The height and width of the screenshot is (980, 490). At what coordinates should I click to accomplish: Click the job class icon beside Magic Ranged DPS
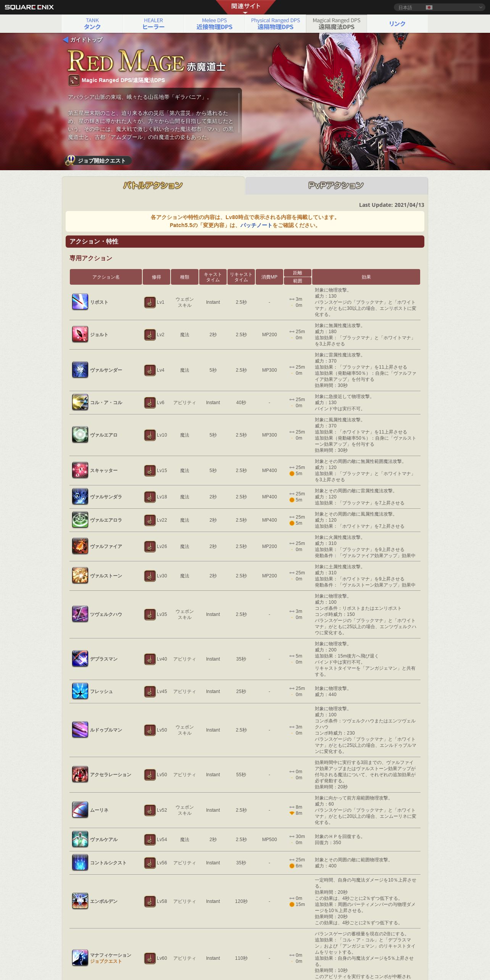pyautogui.click(x=74, y=80)
